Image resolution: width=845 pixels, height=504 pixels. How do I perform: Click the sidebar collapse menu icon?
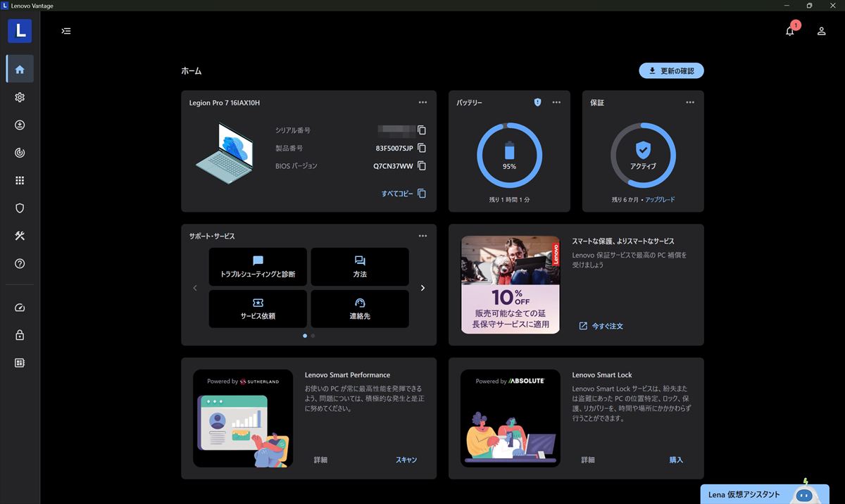66,31
